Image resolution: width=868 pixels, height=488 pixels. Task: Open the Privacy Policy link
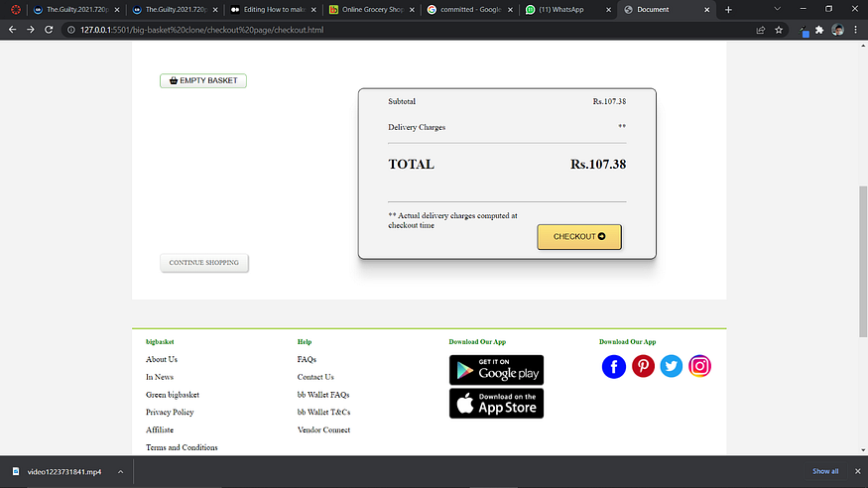(170, 413)
